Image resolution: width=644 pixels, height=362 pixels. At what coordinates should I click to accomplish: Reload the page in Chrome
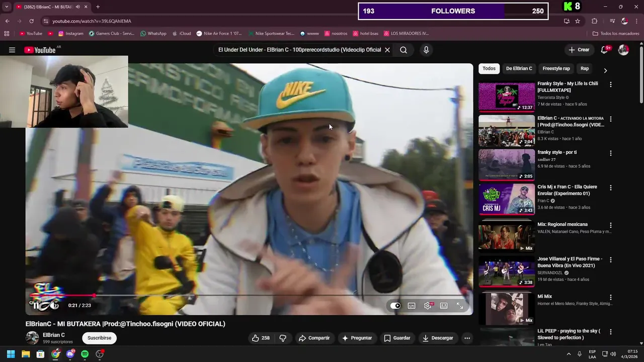31,21
